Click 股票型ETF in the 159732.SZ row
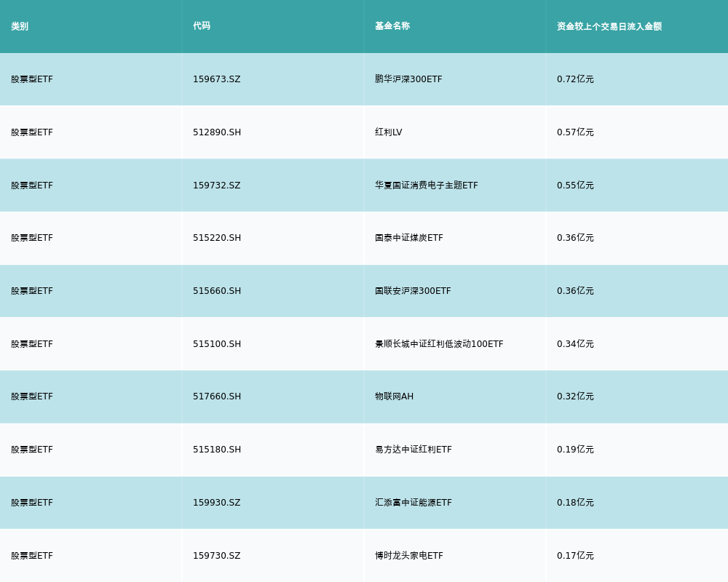 (x=32, y=186)
